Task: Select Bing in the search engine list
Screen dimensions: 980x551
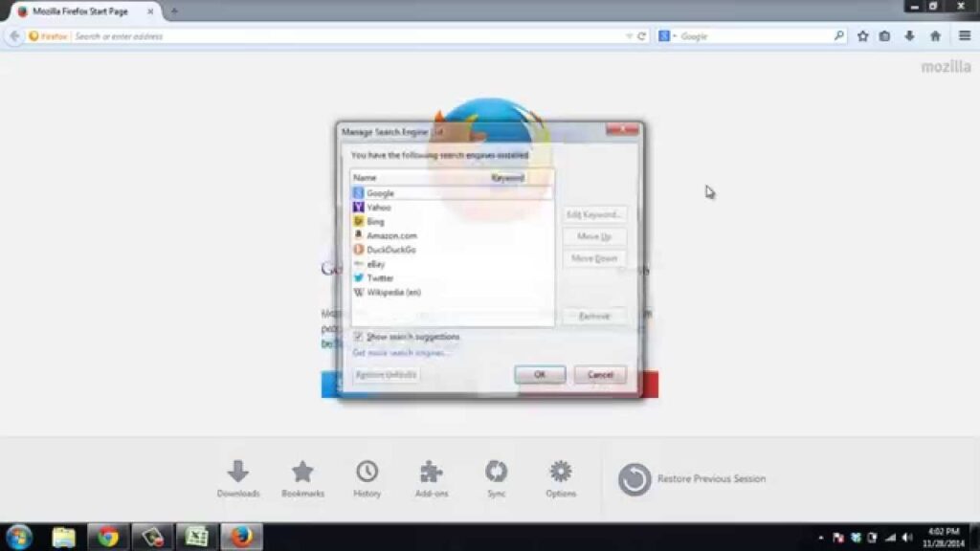Action: 452,222
